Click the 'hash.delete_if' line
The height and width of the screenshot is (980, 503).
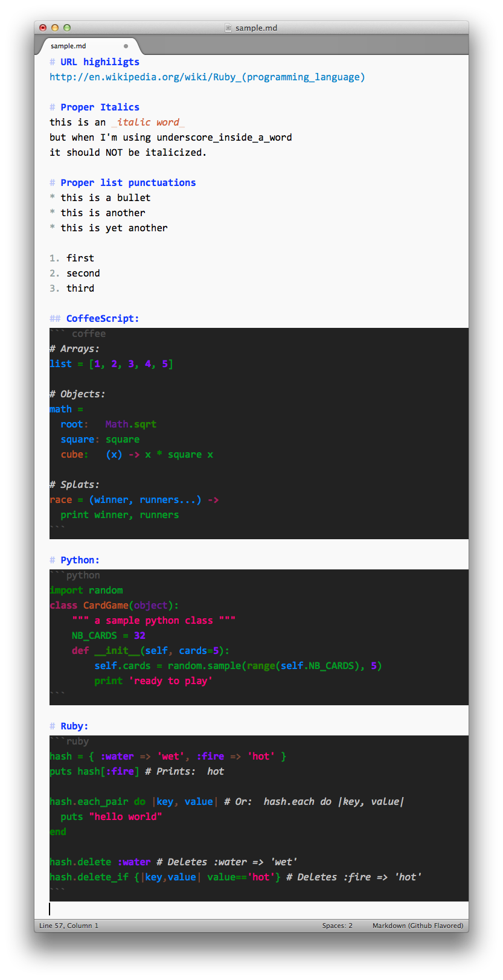tap(235, 877)
